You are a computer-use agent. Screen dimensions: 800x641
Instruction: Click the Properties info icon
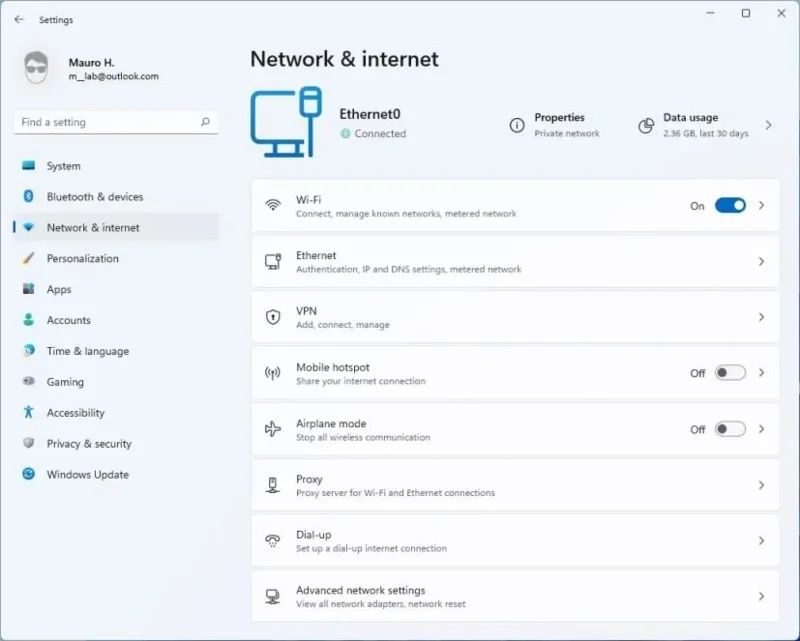click(517, 125)
